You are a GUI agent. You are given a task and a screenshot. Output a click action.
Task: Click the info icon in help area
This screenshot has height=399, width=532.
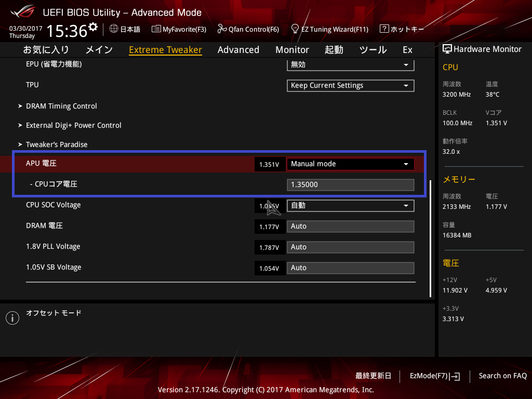pos(12,318)
